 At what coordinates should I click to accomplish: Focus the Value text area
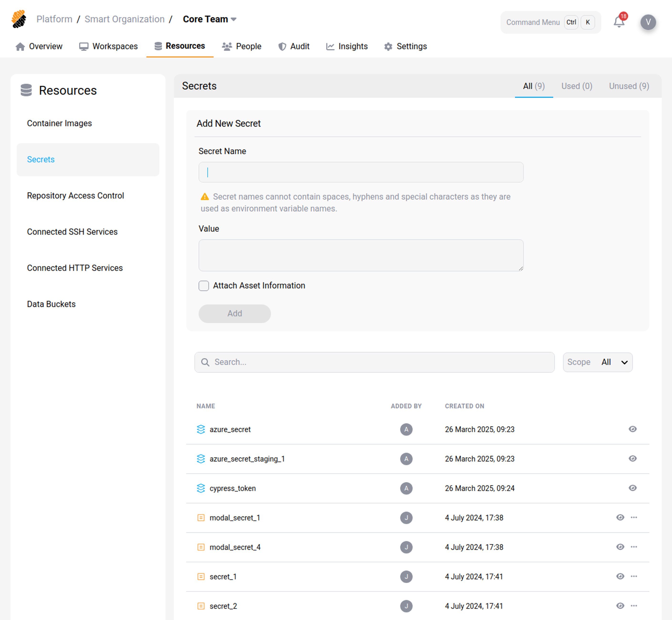pos(361,255)
